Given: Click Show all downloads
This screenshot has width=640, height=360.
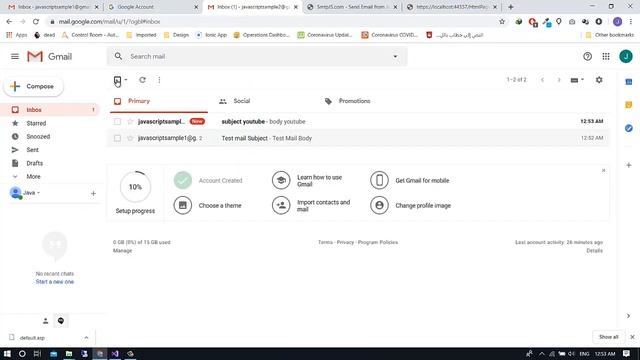Looking at the screenshot, I should pos(608,337).
